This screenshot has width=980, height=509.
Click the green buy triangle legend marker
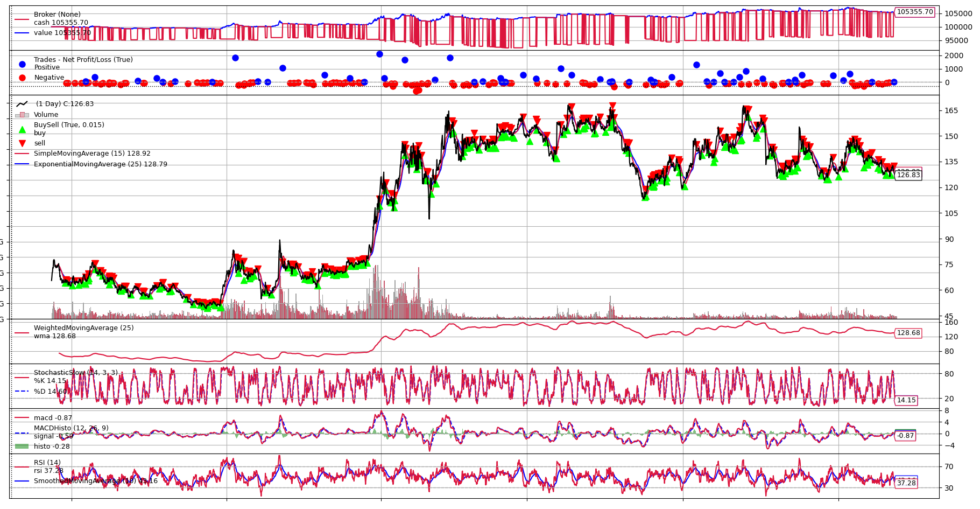22,129
